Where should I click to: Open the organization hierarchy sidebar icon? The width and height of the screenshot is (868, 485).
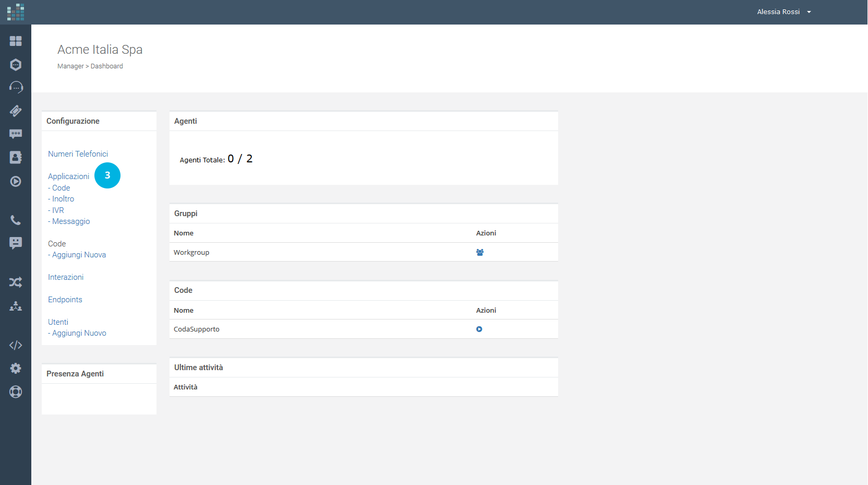tap(16, 306)
